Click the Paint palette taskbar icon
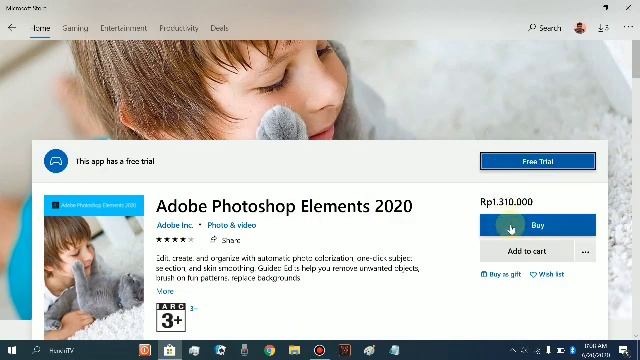 [369, 350]
